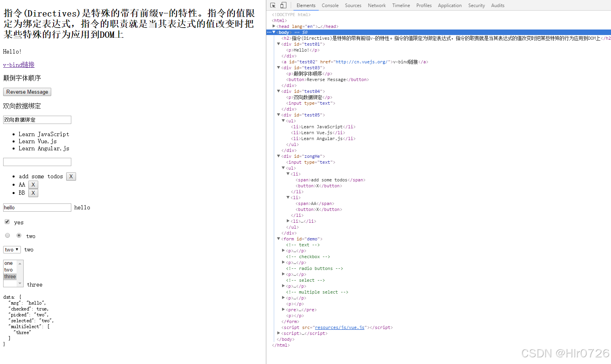Select the radio button labeled two
This screenshot has width=611, height=364.
[19, 235]
